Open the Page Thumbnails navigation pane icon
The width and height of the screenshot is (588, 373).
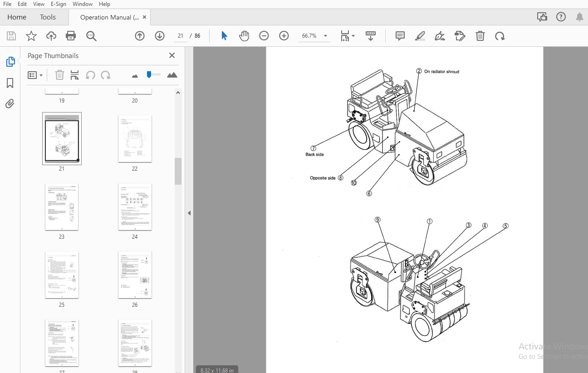(10, 62)
